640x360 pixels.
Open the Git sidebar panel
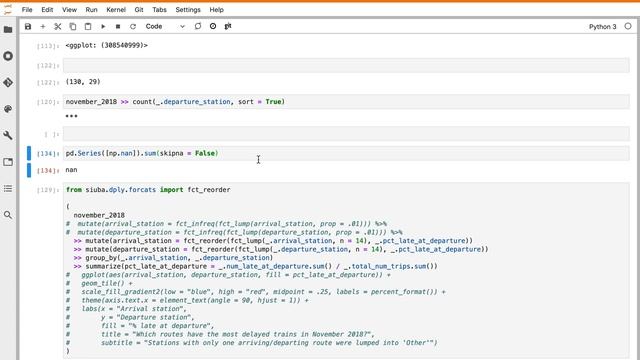click(x=8, y=82)
